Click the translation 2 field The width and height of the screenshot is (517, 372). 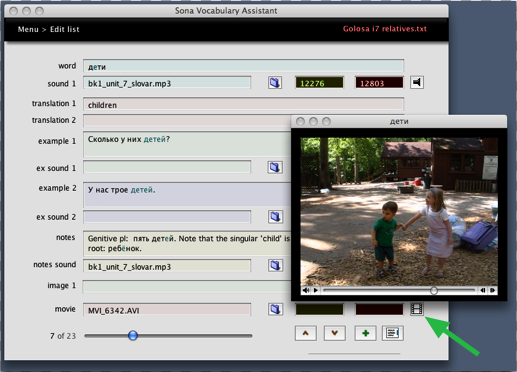tap(187, 120)
